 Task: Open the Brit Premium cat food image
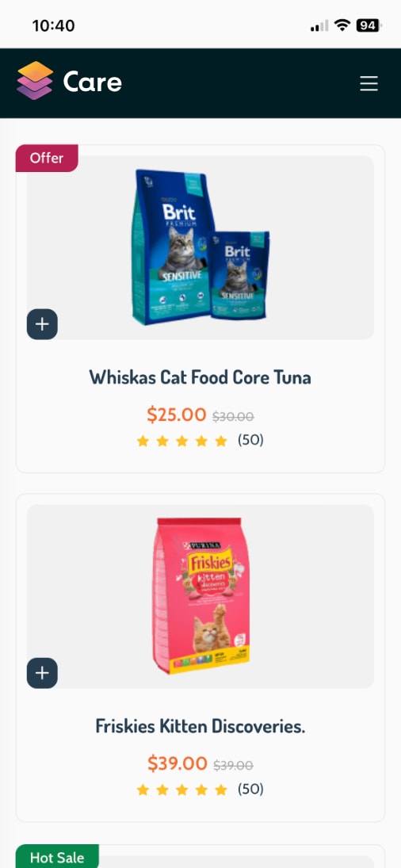click(200, 247)
